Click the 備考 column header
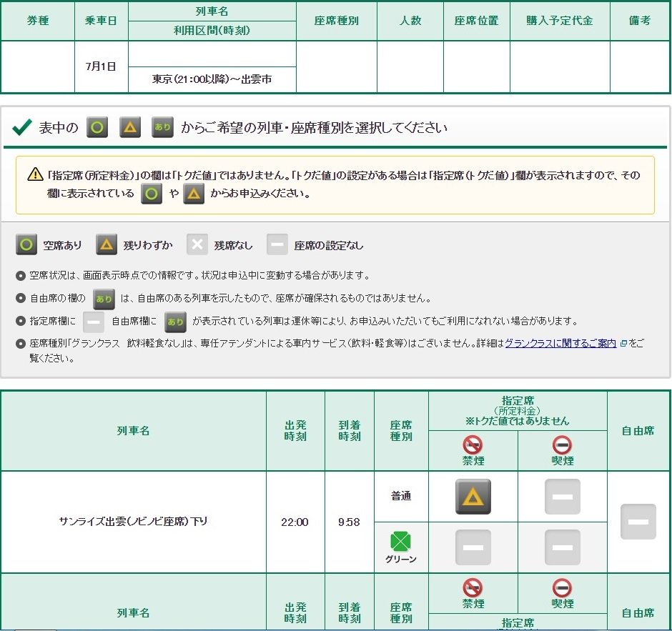672x631 pixels. [x=640, y=21]
